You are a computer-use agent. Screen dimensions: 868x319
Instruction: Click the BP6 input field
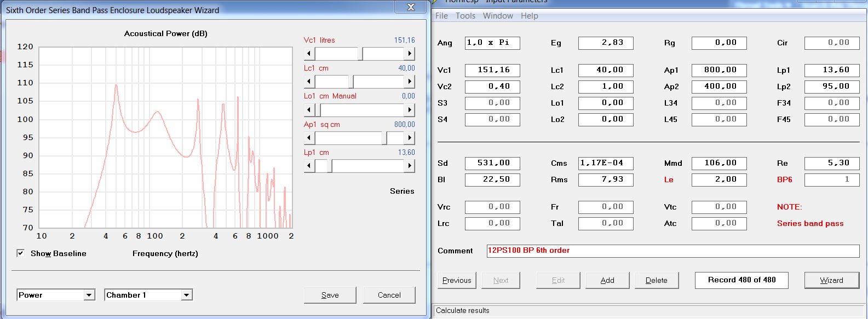(832, 179)
